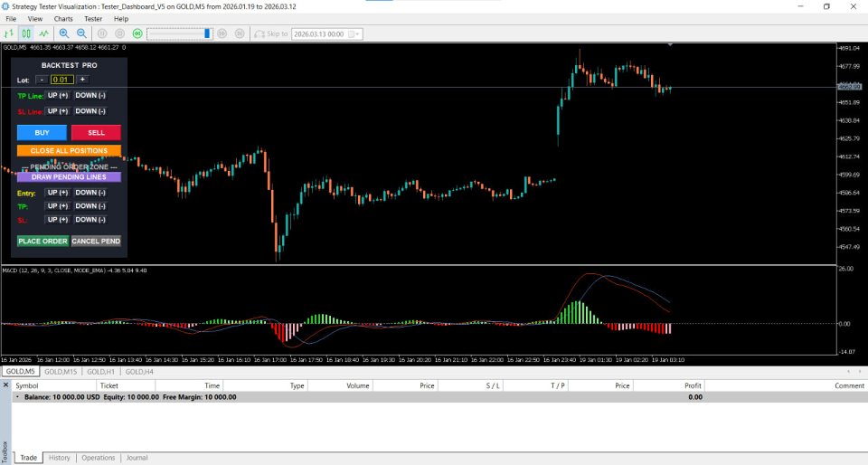Click the green playback icon in the toolbar
Viewport: 868px width, 465px height.
pyautogui.click(x=137, y=33)
